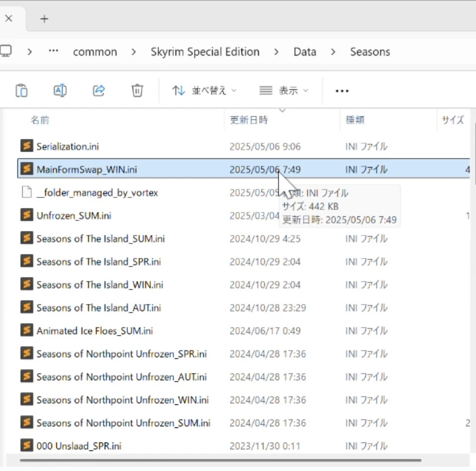Click the Delete trash icon

point(137,90)
